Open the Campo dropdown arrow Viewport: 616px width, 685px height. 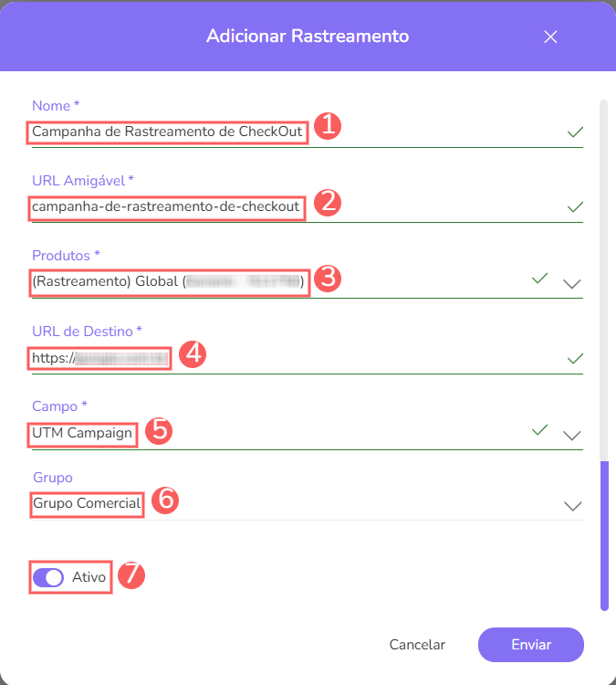(572, 435)
